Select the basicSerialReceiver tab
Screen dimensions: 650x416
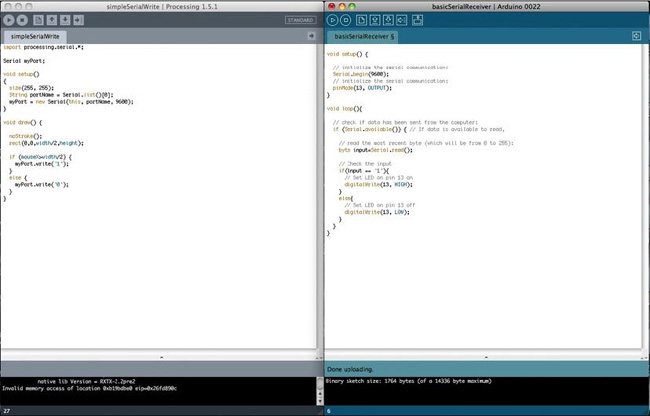(x=364, y=36)
